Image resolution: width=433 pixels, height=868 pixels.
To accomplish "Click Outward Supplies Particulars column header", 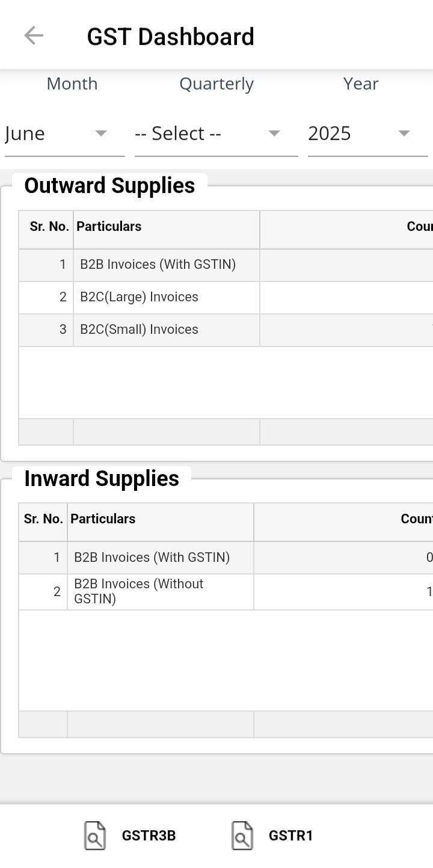I will [109, 227].
